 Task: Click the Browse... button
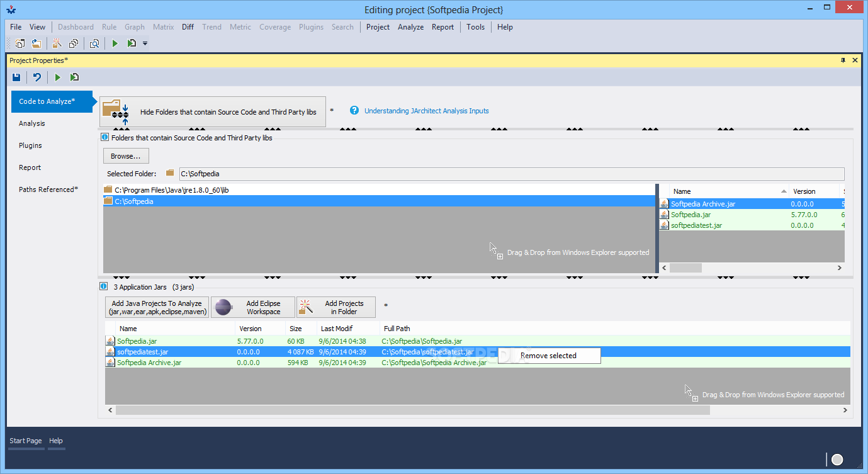[126, 156]
